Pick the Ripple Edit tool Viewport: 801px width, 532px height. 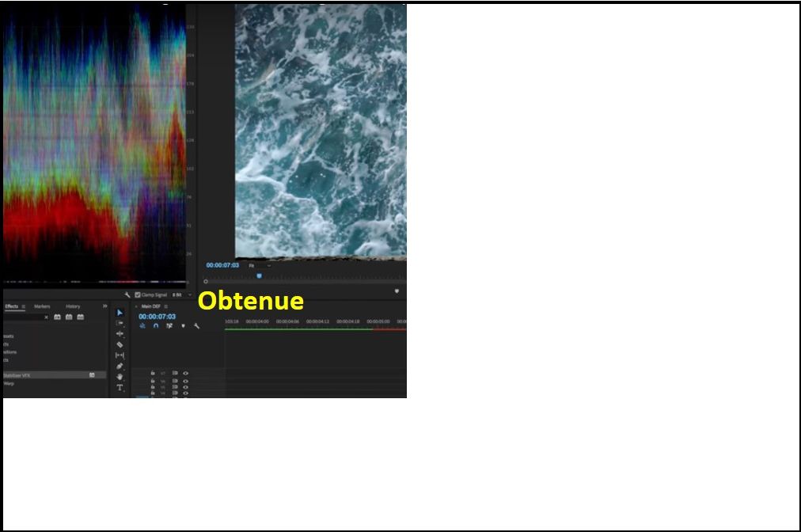120,334
